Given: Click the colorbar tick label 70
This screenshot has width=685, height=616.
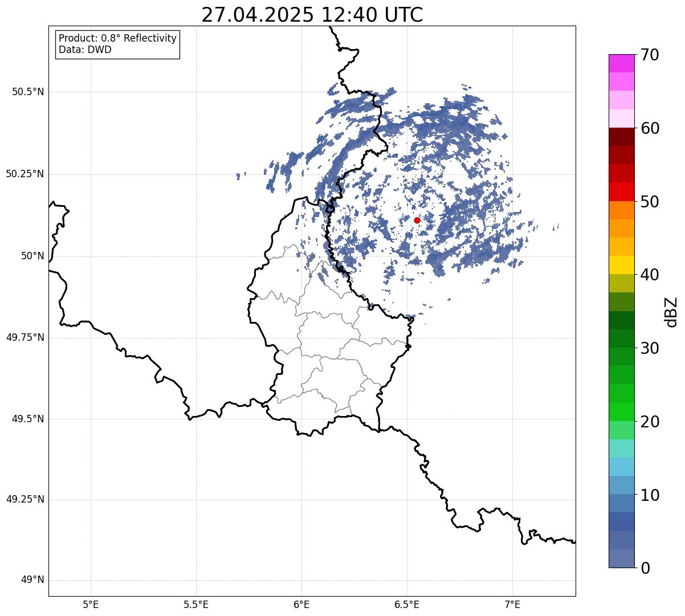Looking at the screenshot, I should tap(650, 55).
